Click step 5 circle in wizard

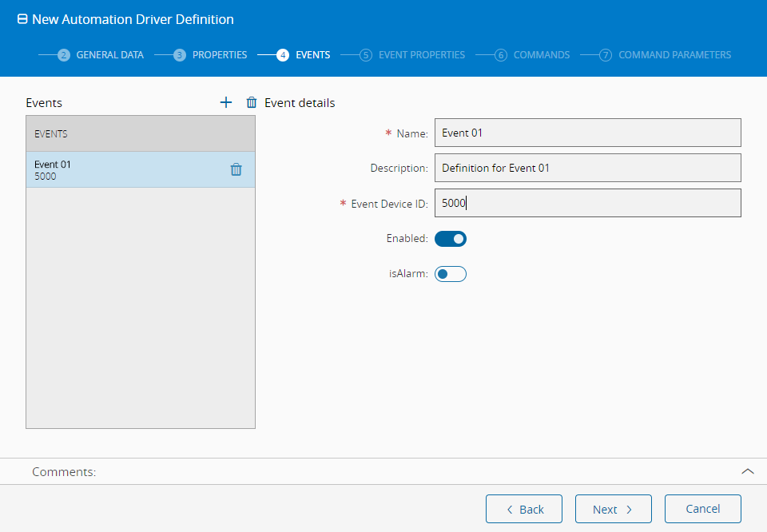coord(366,55)
